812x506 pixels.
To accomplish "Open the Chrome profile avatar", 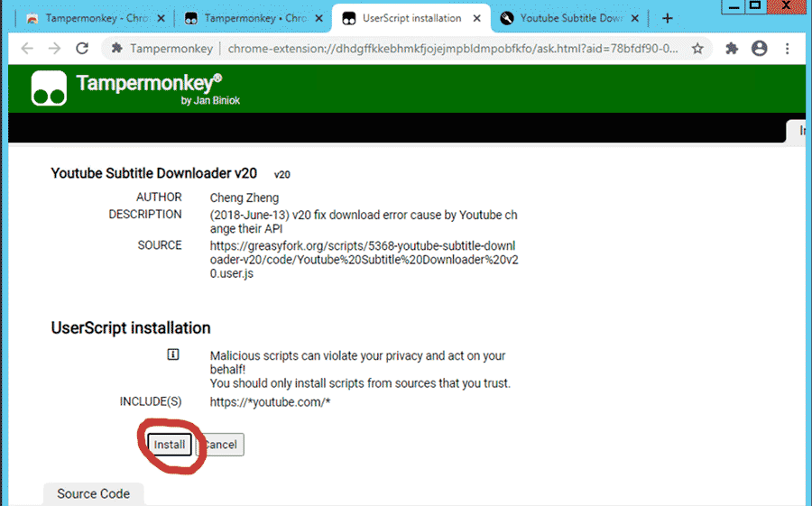I will 759,48.
